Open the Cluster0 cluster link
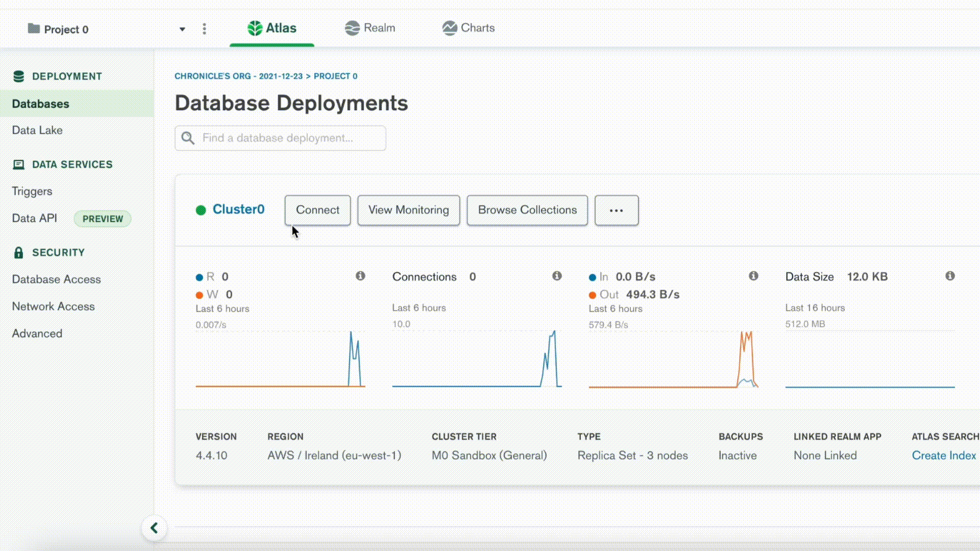Viewport: 980px width, 551px height. tap(238, 210)
